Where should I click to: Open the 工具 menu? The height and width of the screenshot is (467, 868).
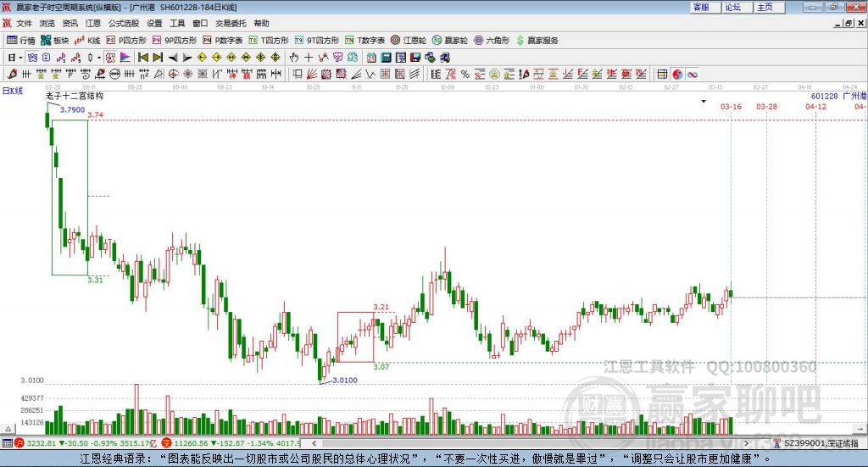177,23
